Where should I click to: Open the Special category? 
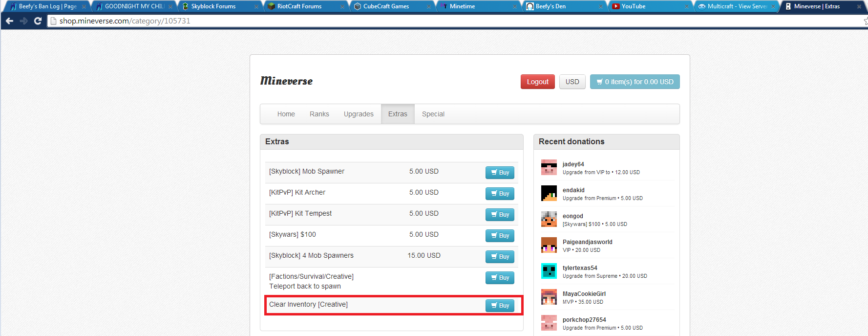tap(433, 114)
